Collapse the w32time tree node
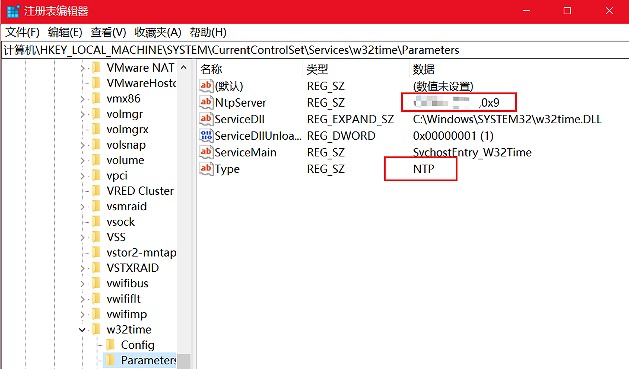Viewport: 629px width, 369px height. (x=82, y=330)
